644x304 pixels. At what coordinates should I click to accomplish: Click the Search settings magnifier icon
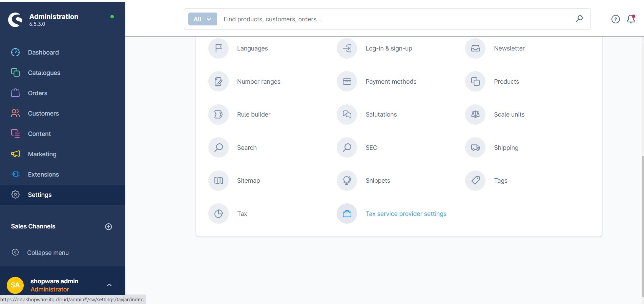(219, 147)
